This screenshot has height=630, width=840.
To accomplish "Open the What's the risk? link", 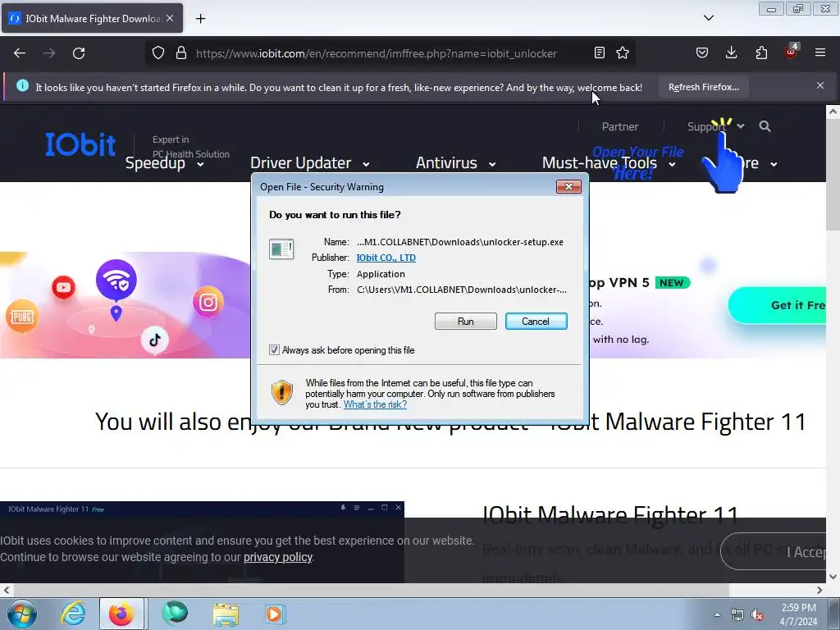I will (375, 404).
